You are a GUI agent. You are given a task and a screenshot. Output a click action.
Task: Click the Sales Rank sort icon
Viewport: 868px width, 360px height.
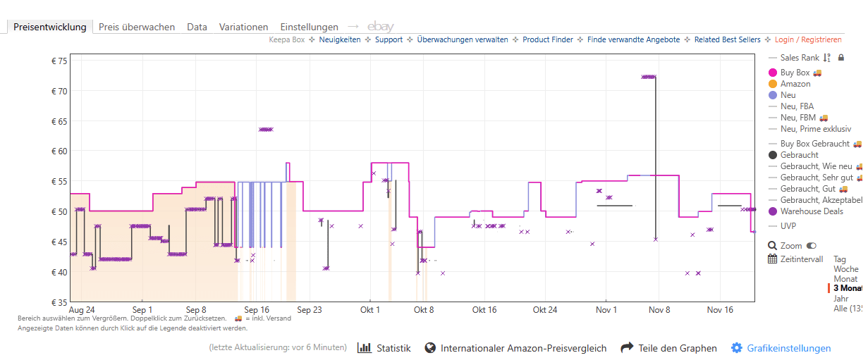(827, 58)
